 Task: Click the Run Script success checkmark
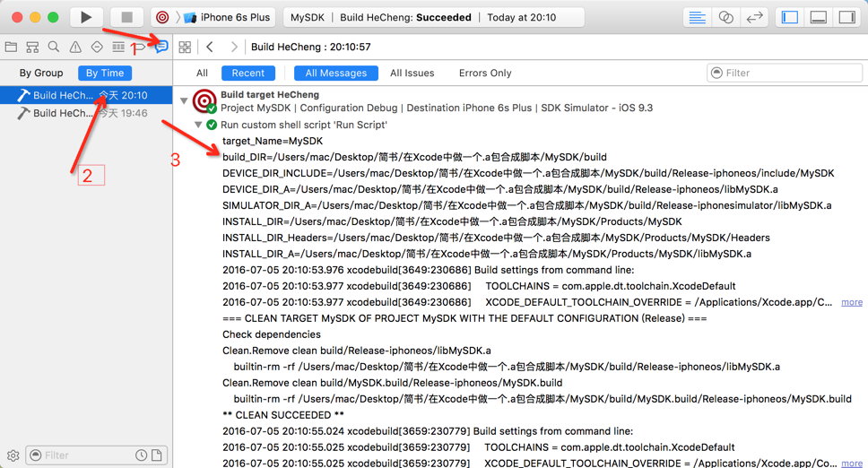(x=212, y=125)
